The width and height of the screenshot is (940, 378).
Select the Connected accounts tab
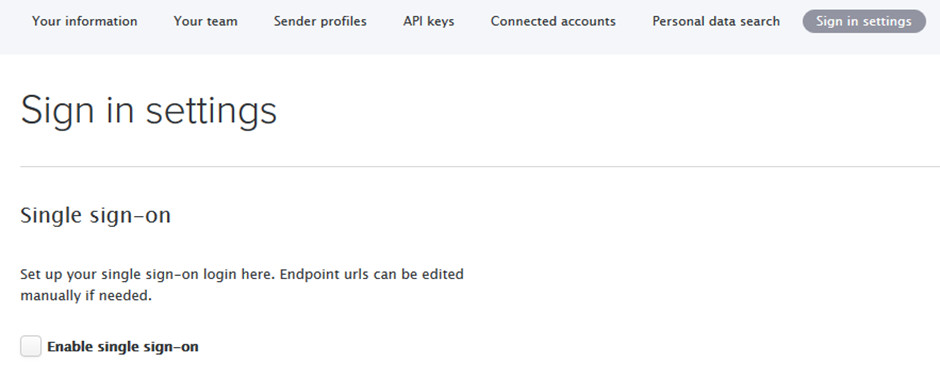coord(553,22)
